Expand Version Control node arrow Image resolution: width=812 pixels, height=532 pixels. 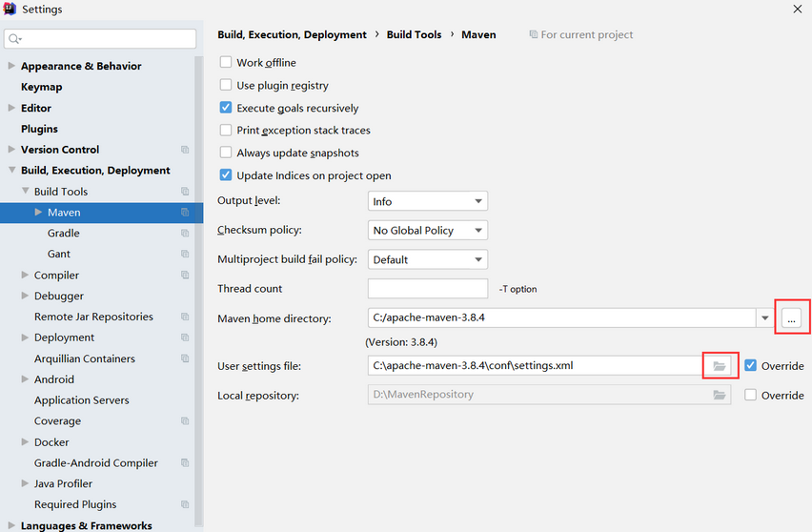click(x=11, y=149)
